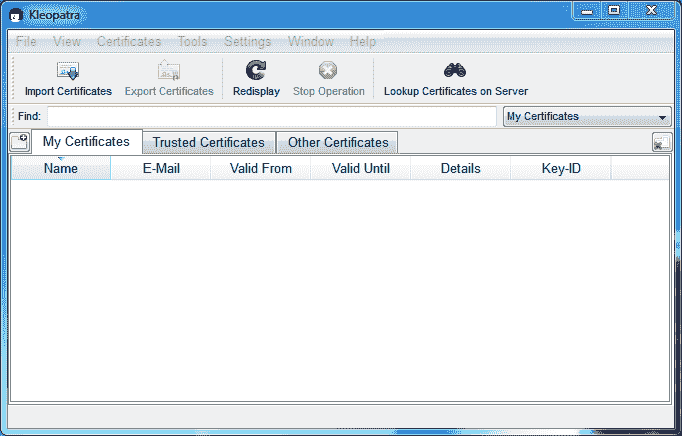Viewport: 682px width, 436px height.
Task: Open the Certificates menu
Action: point(129,42)
